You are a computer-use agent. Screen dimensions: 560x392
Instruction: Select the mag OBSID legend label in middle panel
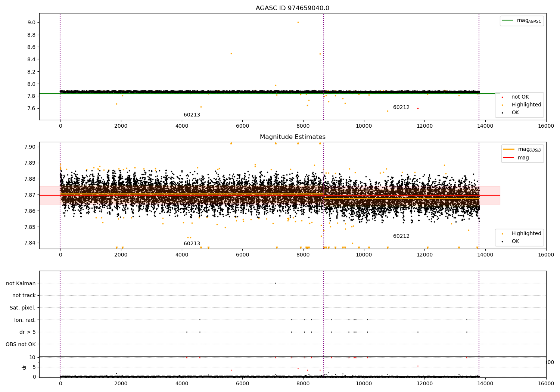(529, 150)
